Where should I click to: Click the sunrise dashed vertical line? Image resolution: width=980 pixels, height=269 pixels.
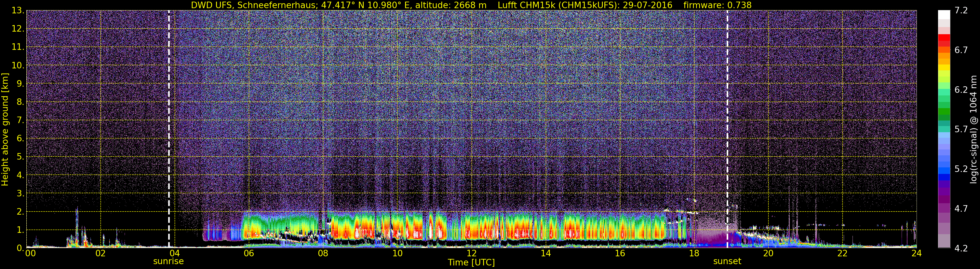[x=168, y=129]
